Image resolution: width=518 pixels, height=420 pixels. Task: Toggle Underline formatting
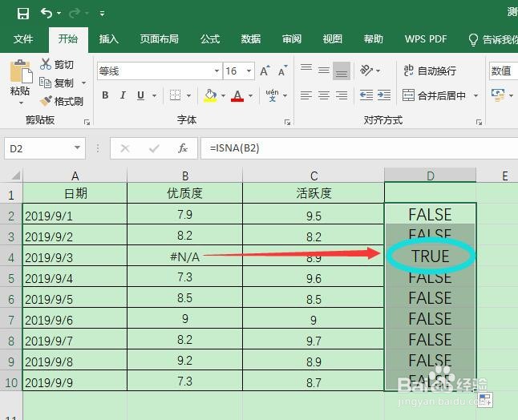141,95
